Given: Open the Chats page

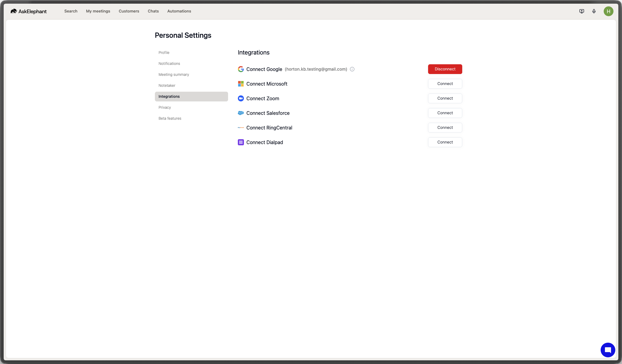Looking at the screenshot, I should click(153, 11).
